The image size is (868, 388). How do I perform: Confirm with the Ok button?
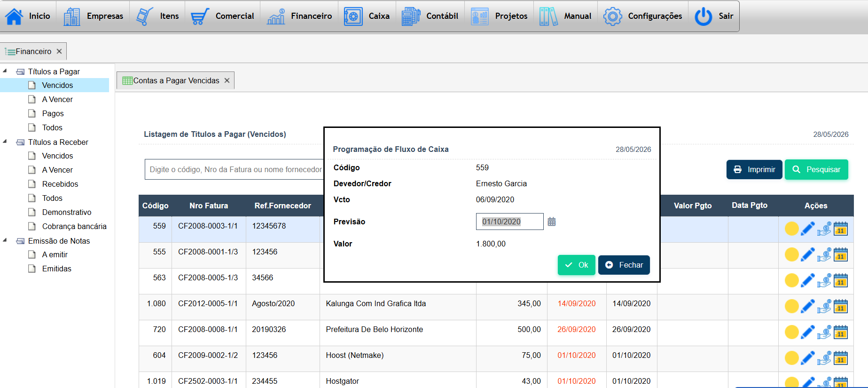point(577,265)
